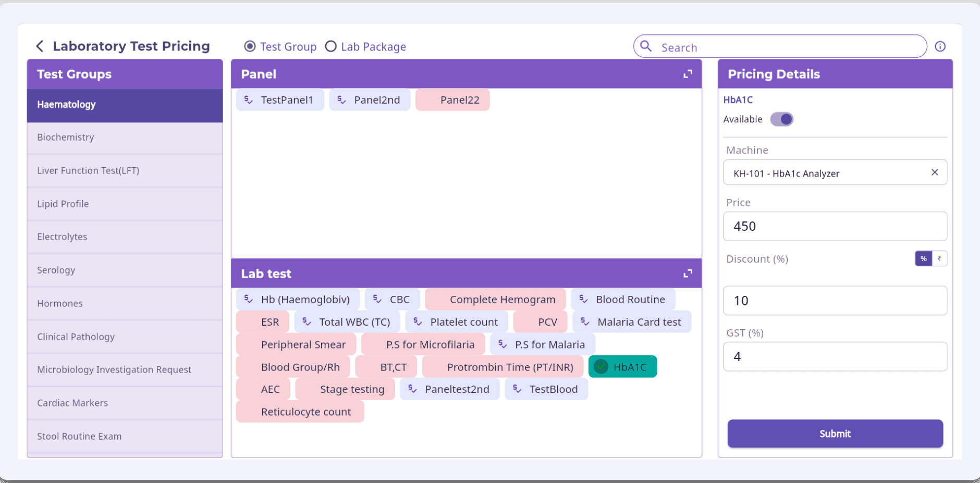This screenshot has height=483, width=980.
Task: Select the Complete Hemogram lab test
Action: pyautogui.click(x=495, y=299)
